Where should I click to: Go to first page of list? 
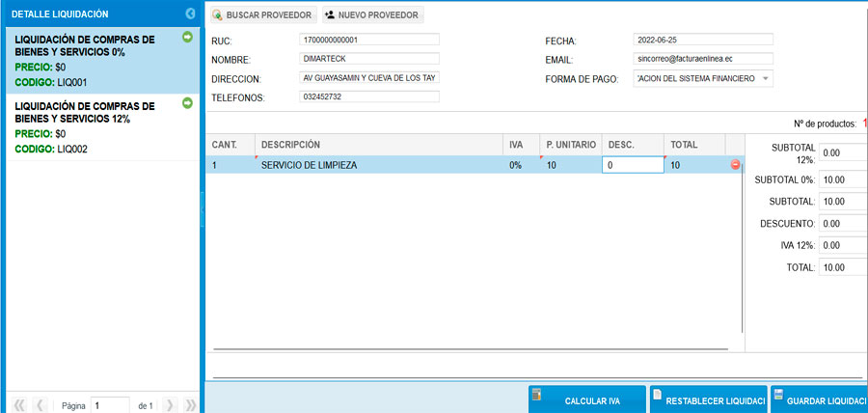(x=18, y=405)
